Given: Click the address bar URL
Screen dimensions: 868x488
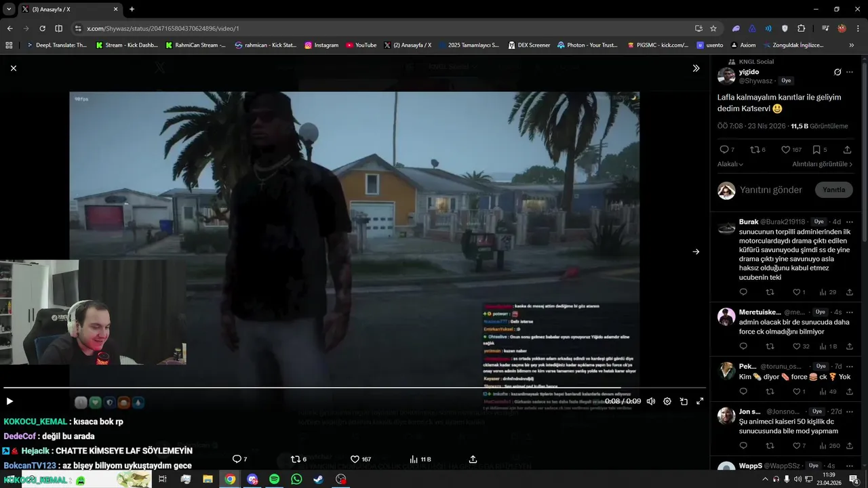Looking at the screenshot, I should click(x=163, y=28).
